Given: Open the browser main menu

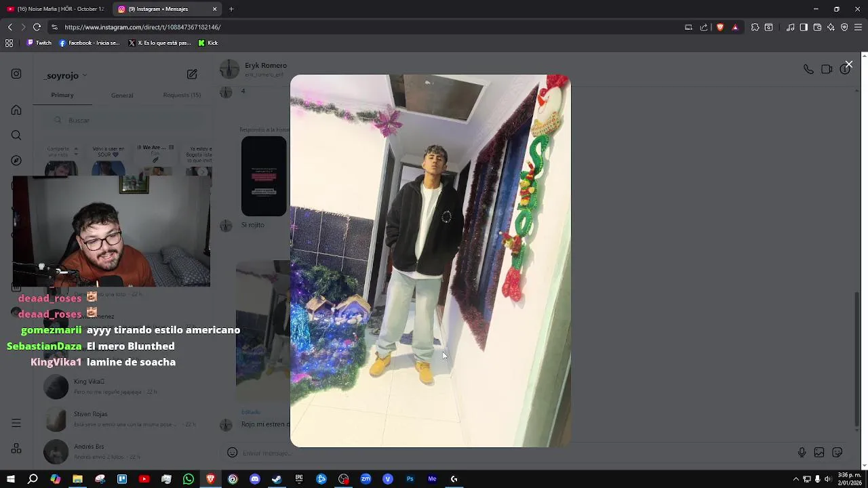Looking at the screenshot, I should point(859,27).
